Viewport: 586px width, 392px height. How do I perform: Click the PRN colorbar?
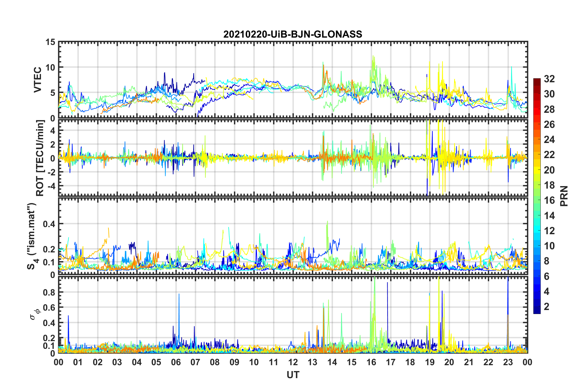point(537,196)
